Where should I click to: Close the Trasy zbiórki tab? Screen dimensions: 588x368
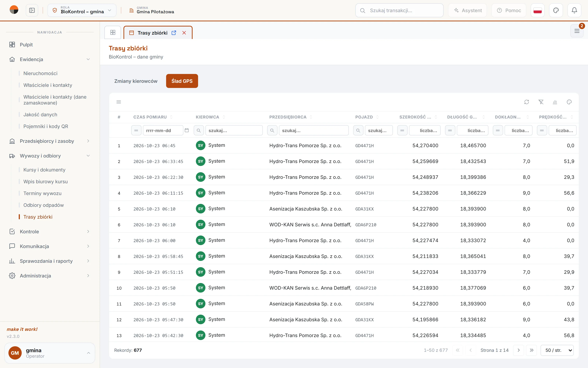pos(184,33)
